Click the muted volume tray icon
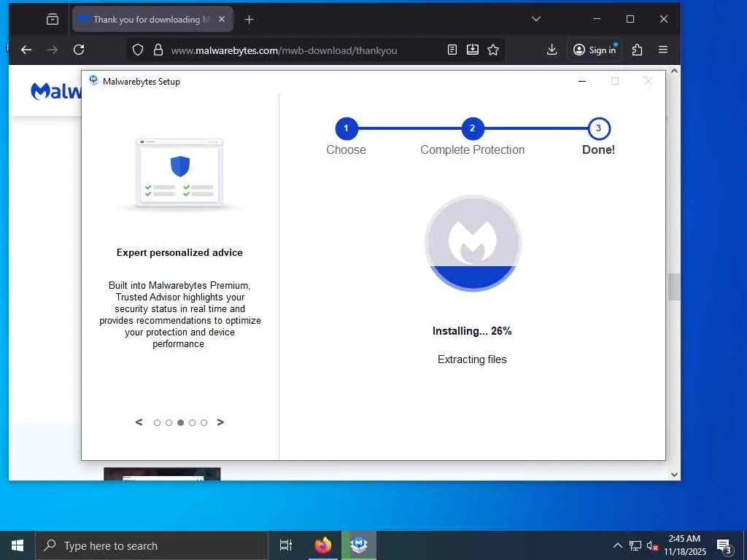Image resolution: width=747 pixels, height=560 pixels. (652, 545)
